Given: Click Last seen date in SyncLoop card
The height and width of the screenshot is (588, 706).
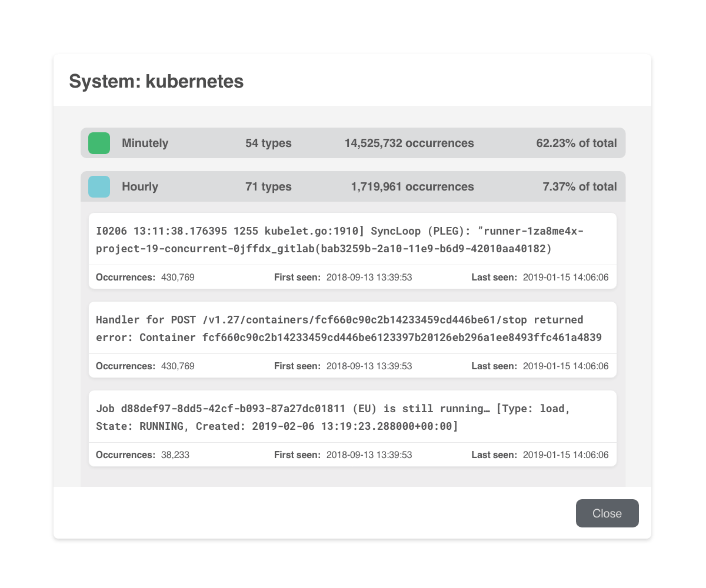Looking at the screenshot, I should tap(565, 277).
